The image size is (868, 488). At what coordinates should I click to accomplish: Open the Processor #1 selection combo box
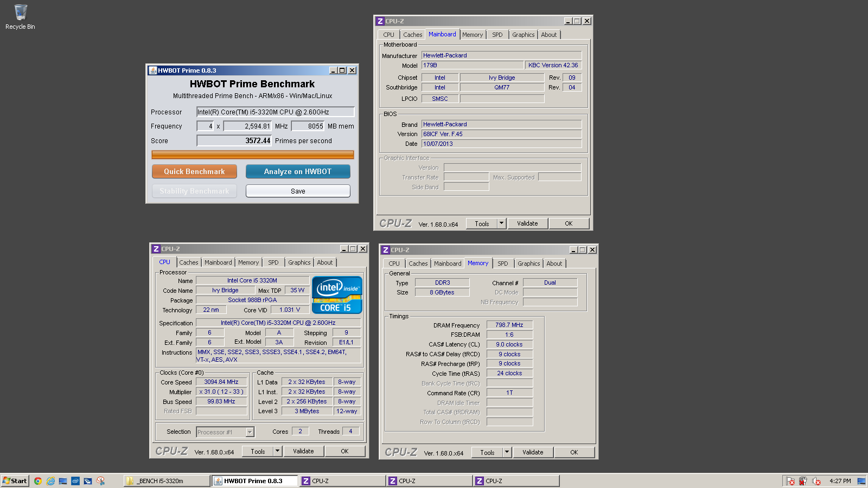coord(225,432)
